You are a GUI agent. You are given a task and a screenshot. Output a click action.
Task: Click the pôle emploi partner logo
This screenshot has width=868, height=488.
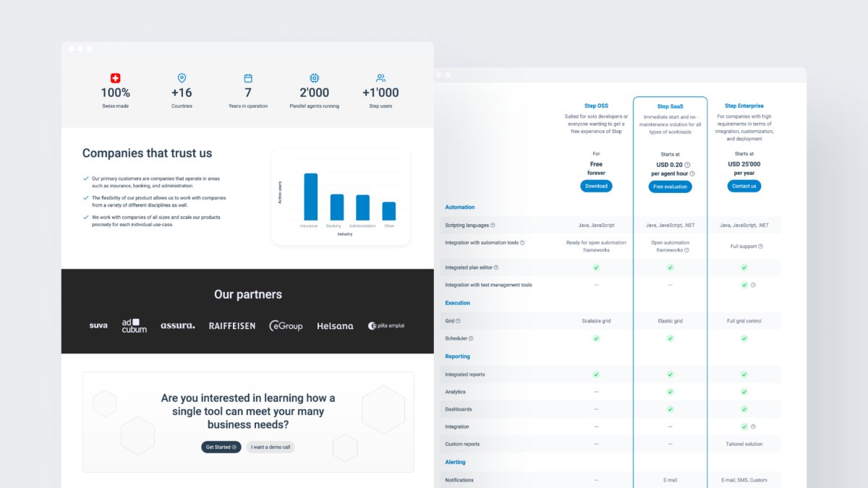(x=388, y=325)
